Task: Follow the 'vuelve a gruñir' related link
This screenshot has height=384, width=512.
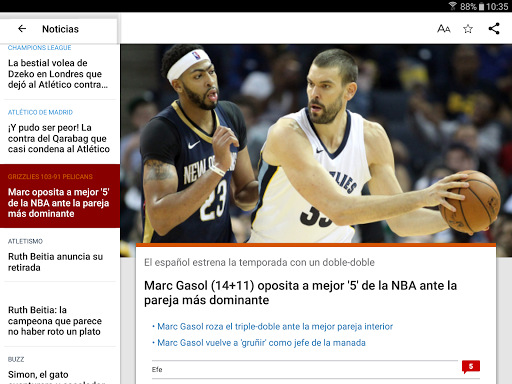Action: [x=261, y=343]
